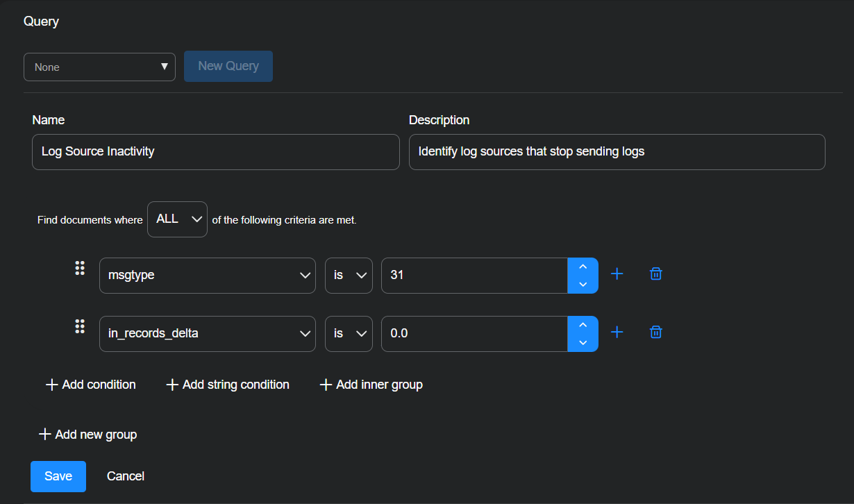Click Add string condition
854x504 pixels.
(227, 384)
